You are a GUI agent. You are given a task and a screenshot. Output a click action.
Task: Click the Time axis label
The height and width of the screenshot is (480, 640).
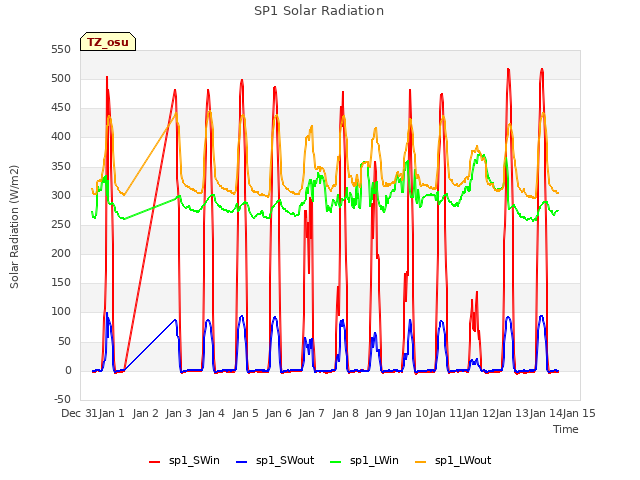(565, 429)
